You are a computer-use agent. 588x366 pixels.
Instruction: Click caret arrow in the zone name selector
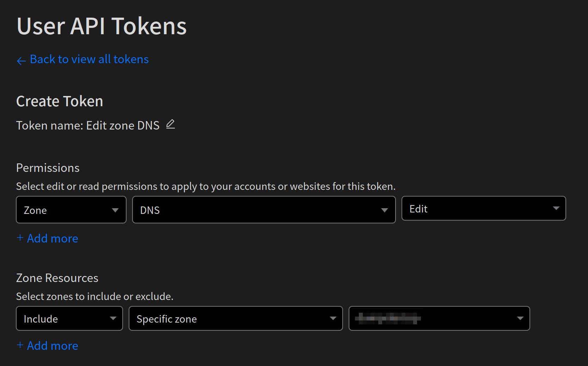[x=520, y=318]
